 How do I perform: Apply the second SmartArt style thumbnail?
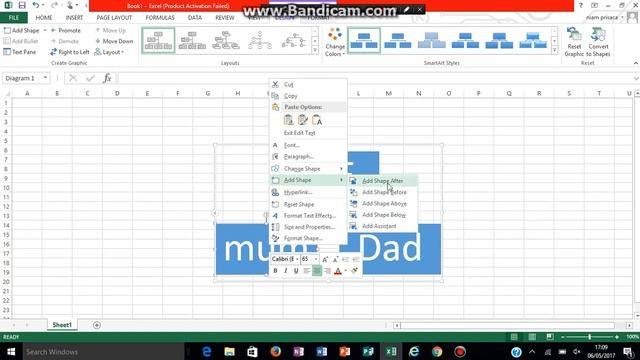coord(398,41)
